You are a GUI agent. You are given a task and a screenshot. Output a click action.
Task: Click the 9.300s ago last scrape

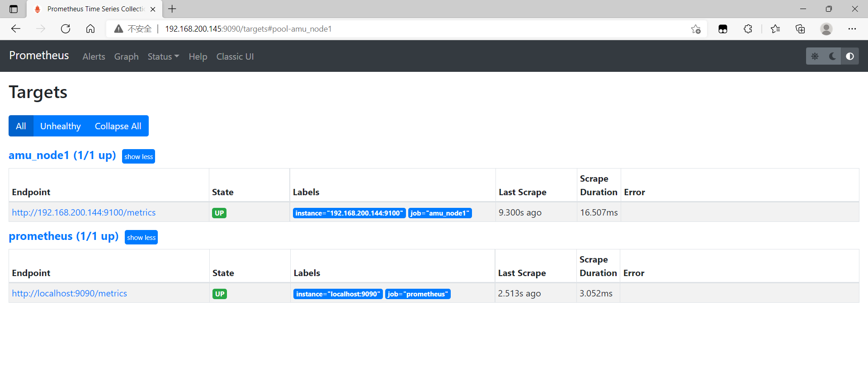(x=520, y=212)
